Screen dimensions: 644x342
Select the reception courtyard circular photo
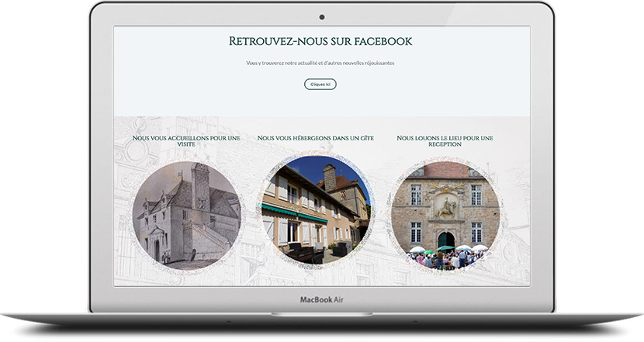(445, 214)
